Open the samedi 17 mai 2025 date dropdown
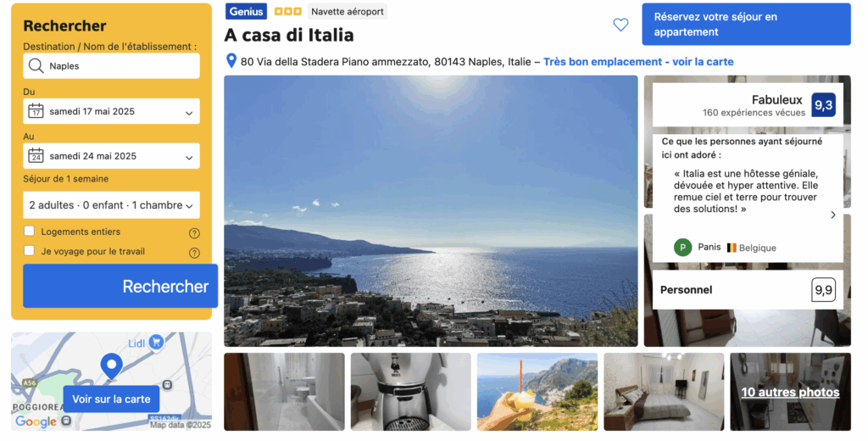The width and height of the screenshot is (868, 441). [x=111, y=111]
